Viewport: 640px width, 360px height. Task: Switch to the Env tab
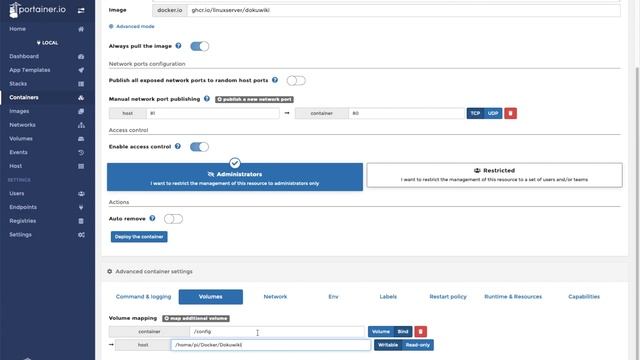click(333, 297)
